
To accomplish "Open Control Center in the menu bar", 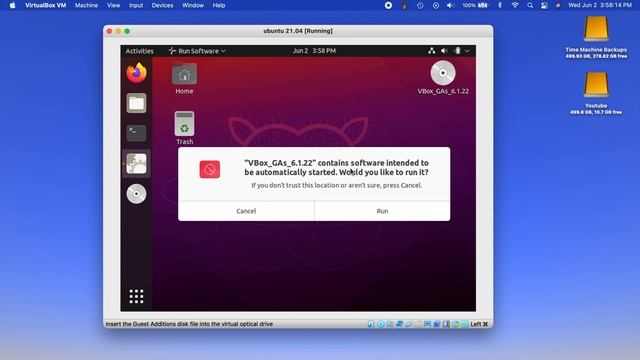I will tap(544, 5).
